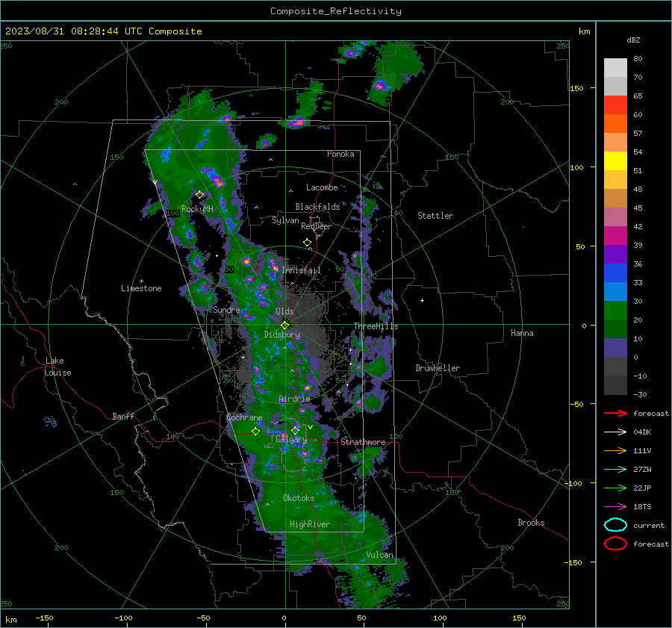Click the RedDeer city label
This screenshot has width=672, height=628.
pyautogui.click(x=317, y=226)
